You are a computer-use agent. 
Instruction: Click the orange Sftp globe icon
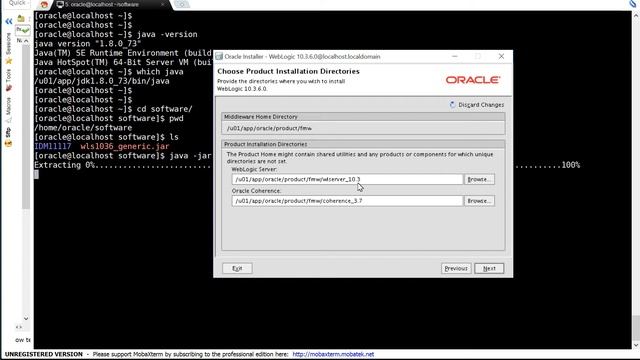[x=9, y=144]
